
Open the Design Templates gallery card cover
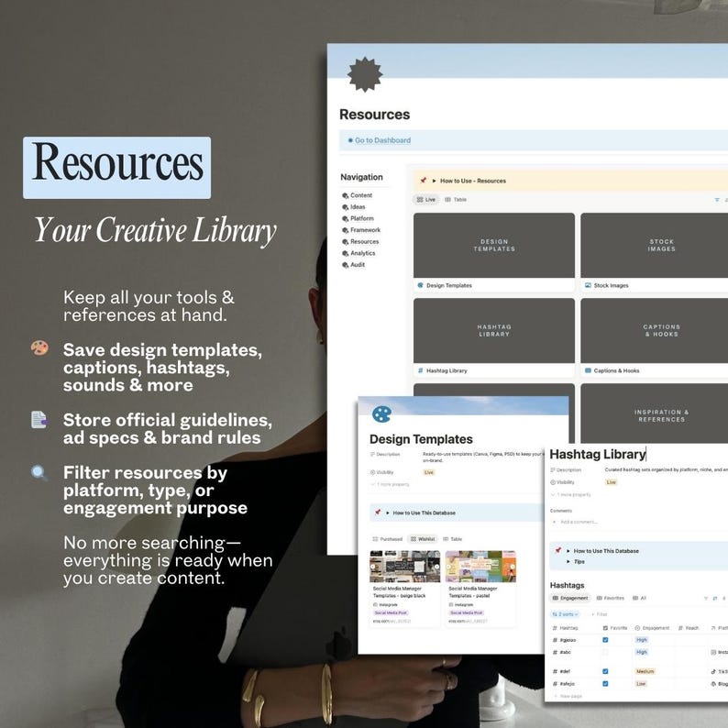[x=494, y=246]
